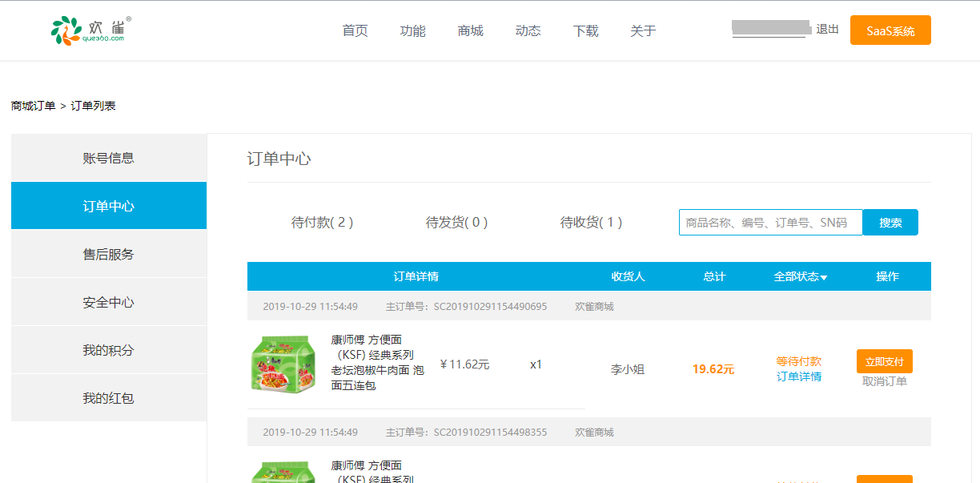Open the 商城 nav item
980x483 pixels.
(x=470, y=31)
